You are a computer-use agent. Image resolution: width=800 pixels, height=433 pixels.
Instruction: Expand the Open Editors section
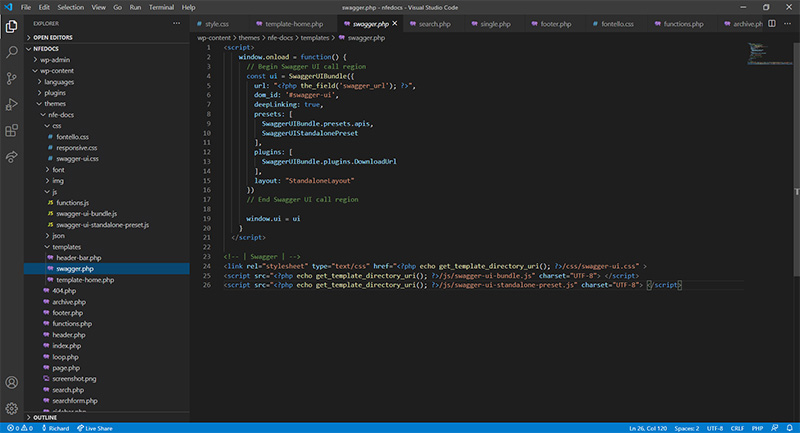click(x=52, y=37)
